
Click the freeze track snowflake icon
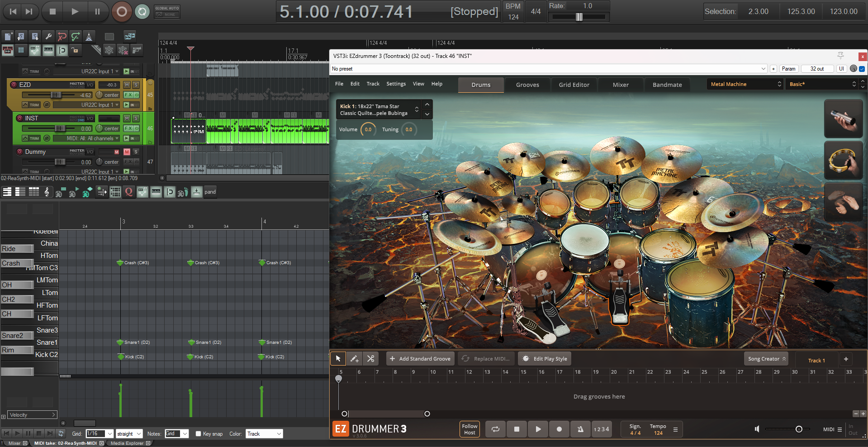(109, 50)
